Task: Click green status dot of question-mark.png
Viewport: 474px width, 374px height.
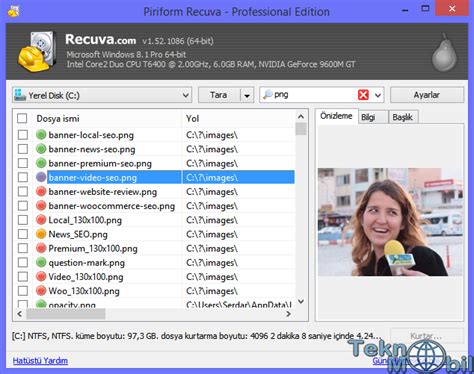Action: pyautogui.click(x=41, y=262)
